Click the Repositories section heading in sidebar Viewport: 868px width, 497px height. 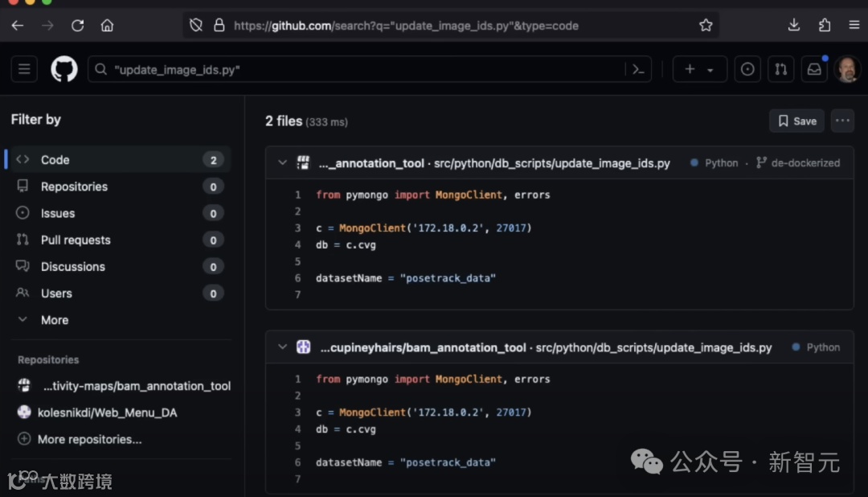pos(48,360)
